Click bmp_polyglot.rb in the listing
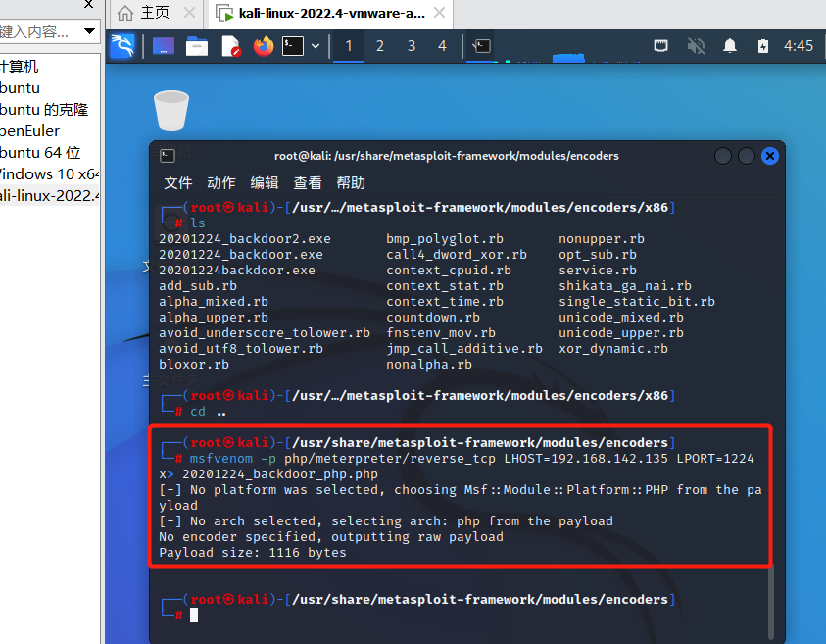This screenshot has width=826, height=644. coord(445,239)
